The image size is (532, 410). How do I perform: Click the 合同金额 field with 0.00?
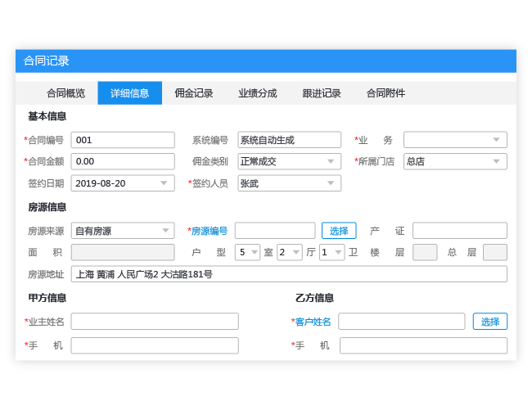pyautogui.click(x=123, y=161)
